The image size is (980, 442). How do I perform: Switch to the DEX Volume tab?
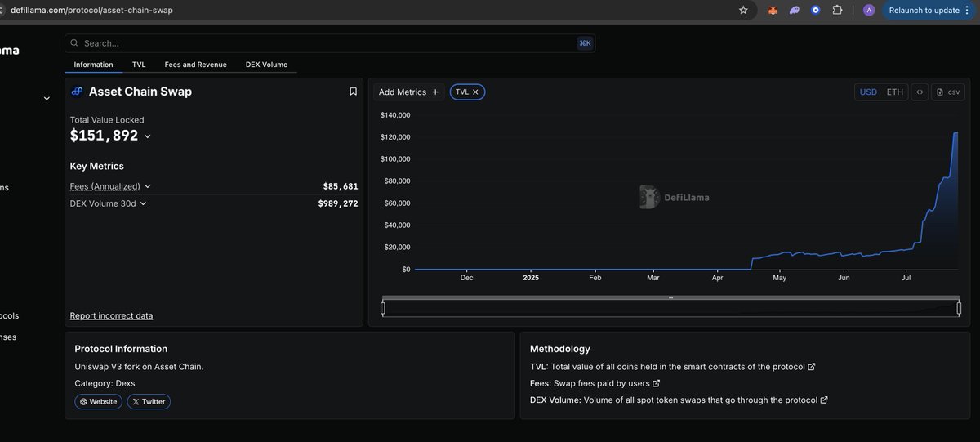point(266,65)
